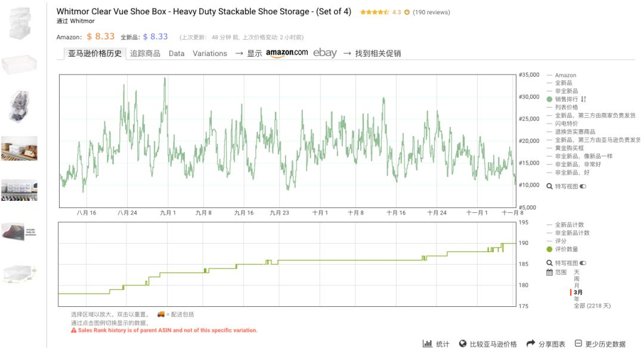Toggle the green 评价数量 legend dot
The width and height of the screenshot is (644, 348).
pos(550,249)
